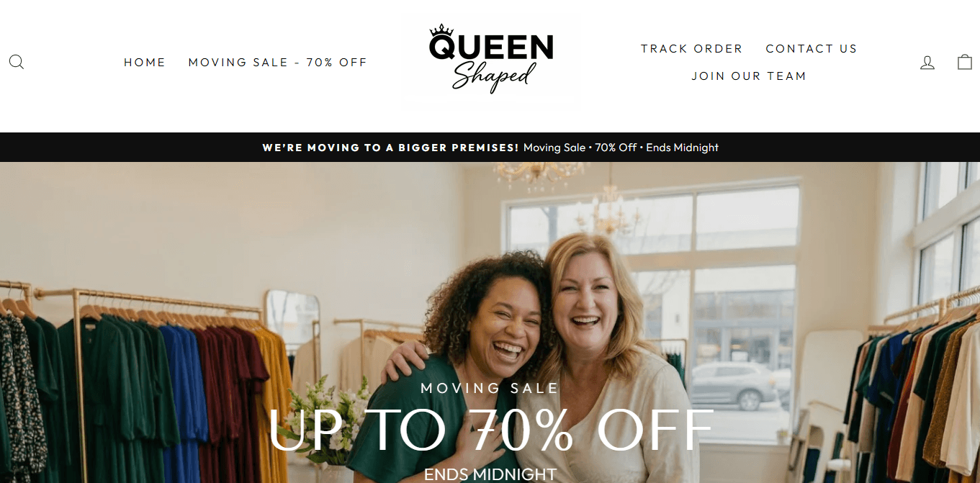Open the account login icon
980x483 pixels.
[927, 63]
